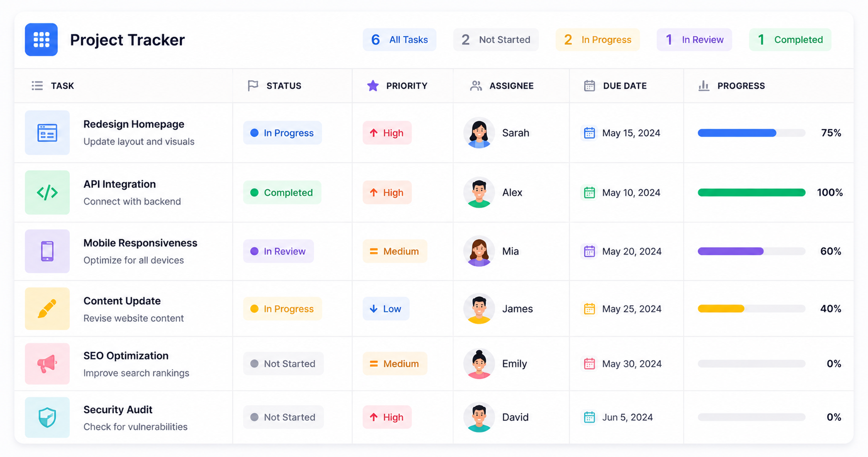Click the star icon beside PRIORITY header
This screenshot has height=457, width=868.
coord(373,86)
